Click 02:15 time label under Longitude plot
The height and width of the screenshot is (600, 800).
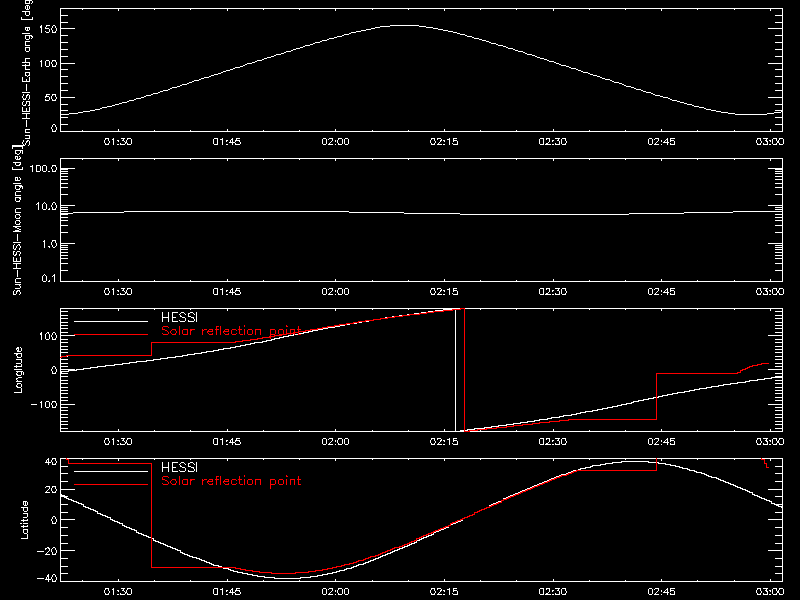coord(444,442)
